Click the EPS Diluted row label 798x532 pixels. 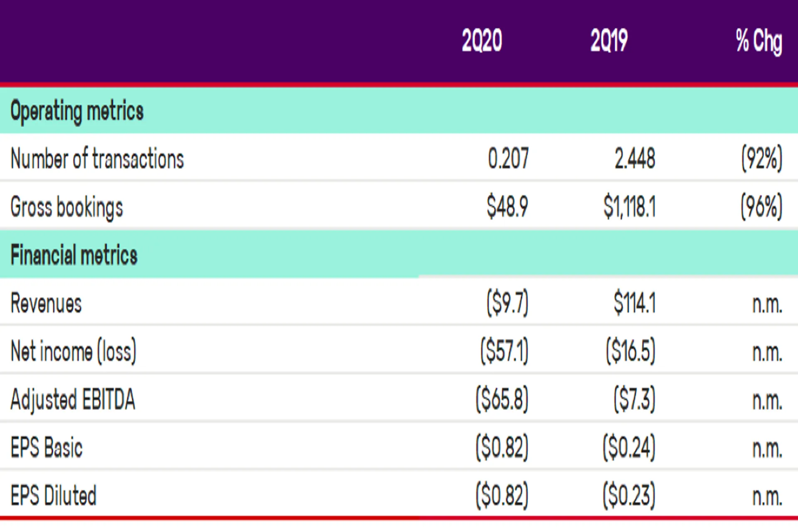54,495
